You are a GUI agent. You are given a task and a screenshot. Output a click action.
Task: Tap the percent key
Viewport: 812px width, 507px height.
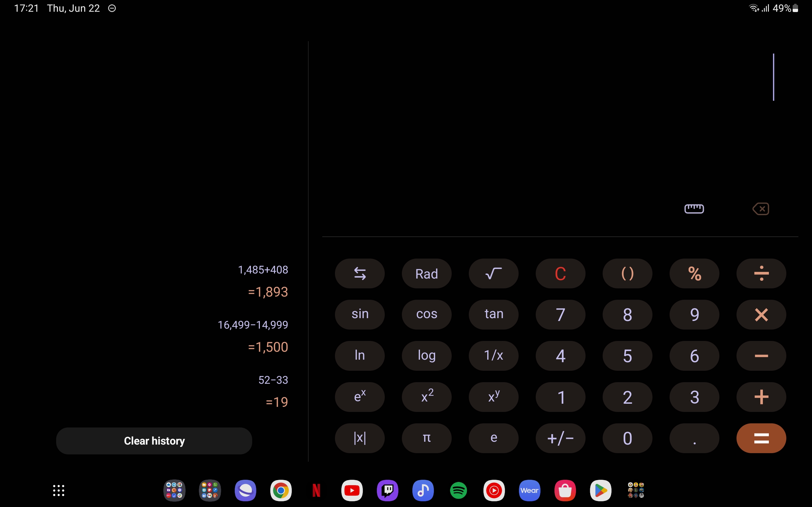(x=694, y=273)
